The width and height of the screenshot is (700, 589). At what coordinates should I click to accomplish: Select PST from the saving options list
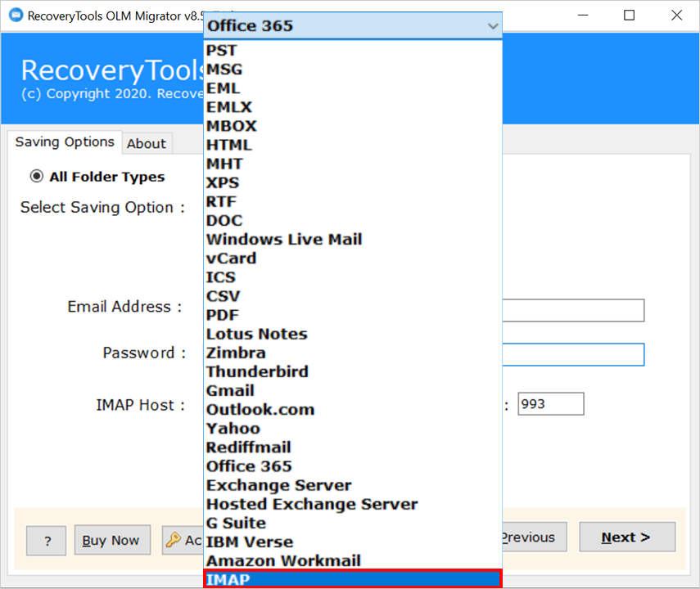tap(353, 51)
